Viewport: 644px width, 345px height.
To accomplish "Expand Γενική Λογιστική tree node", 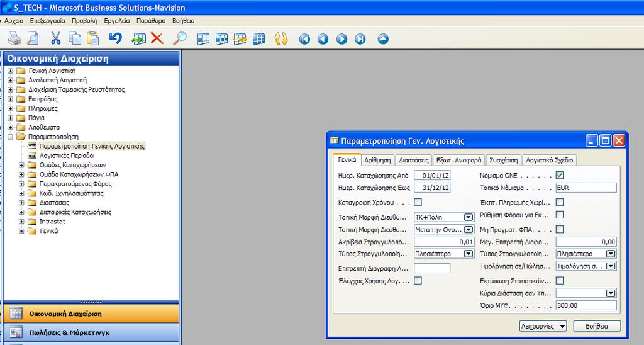I will click(10, 71).
